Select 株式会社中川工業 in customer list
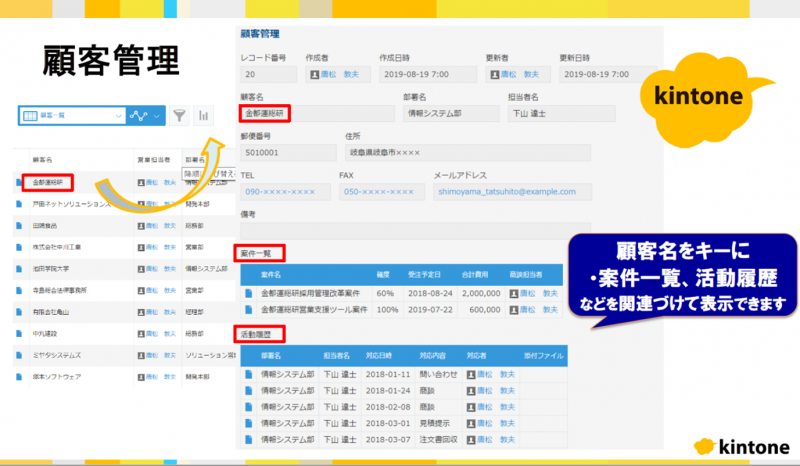Viewport: 800px width, 466px height. [57, 247]
